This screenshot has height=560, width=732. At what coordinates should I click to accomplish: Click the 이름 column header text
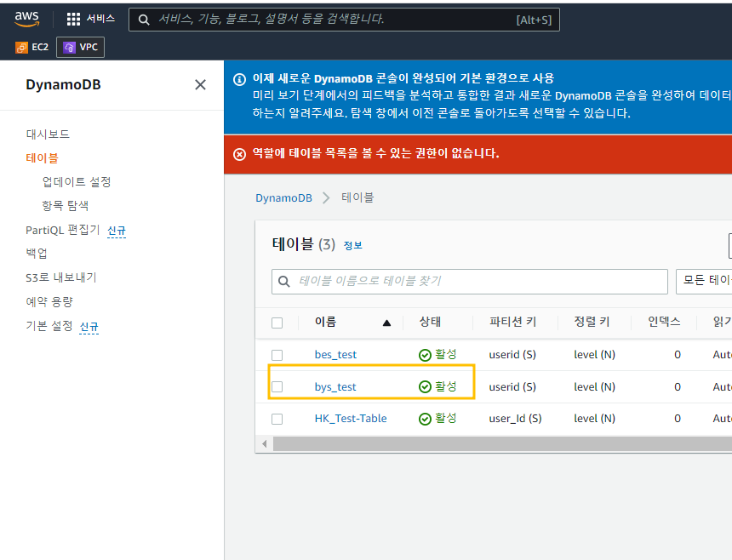[x=325, y=322]
